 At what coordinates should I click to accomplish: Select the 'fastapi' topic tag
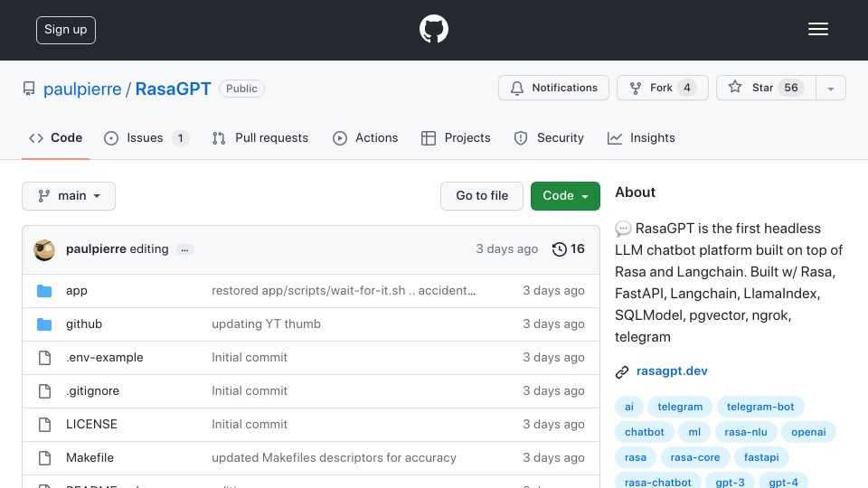[761, 457]
